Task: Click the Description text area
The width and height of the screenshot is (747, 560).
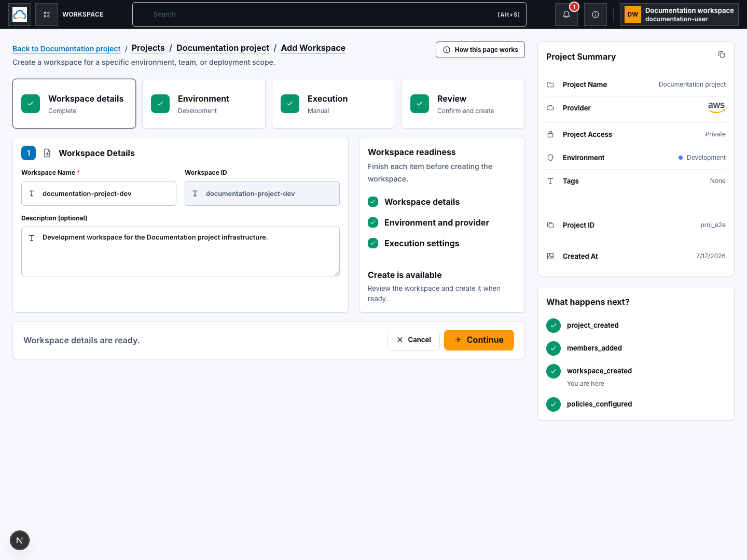Action: (x=181, y=251)
